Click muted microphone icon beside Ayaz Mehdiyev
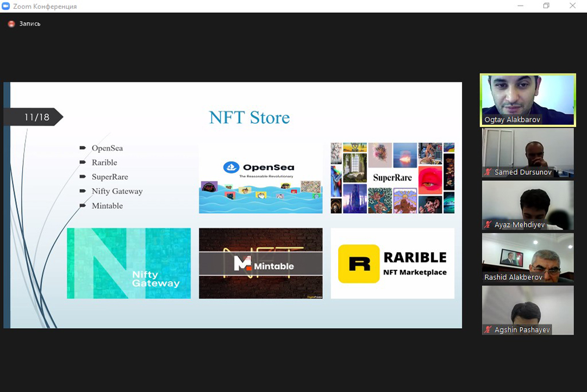The height and width of the screenshot is (392, 587). [x=488, y=225]
